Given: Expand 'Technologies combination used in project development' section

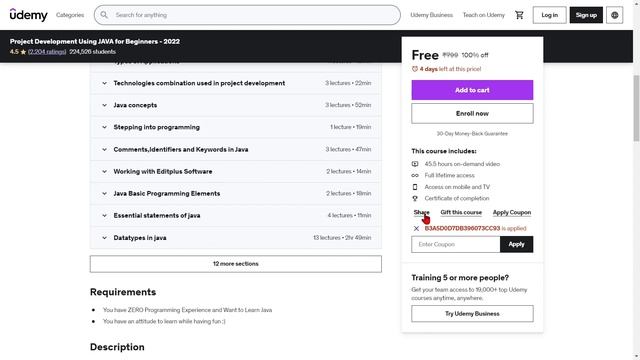Looking at the screenshot, I should pos(236,83).
